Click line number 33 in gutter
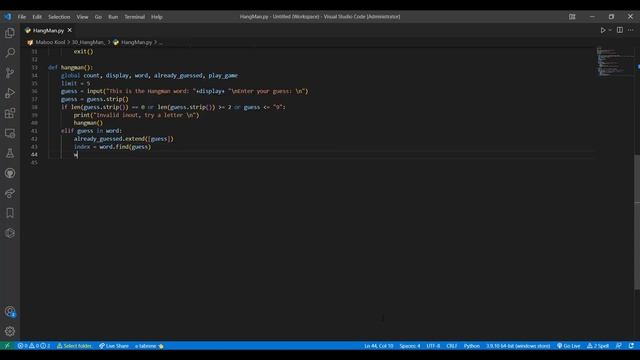The image size is (640, 360). pyautogui.click(x=34, y=67)
